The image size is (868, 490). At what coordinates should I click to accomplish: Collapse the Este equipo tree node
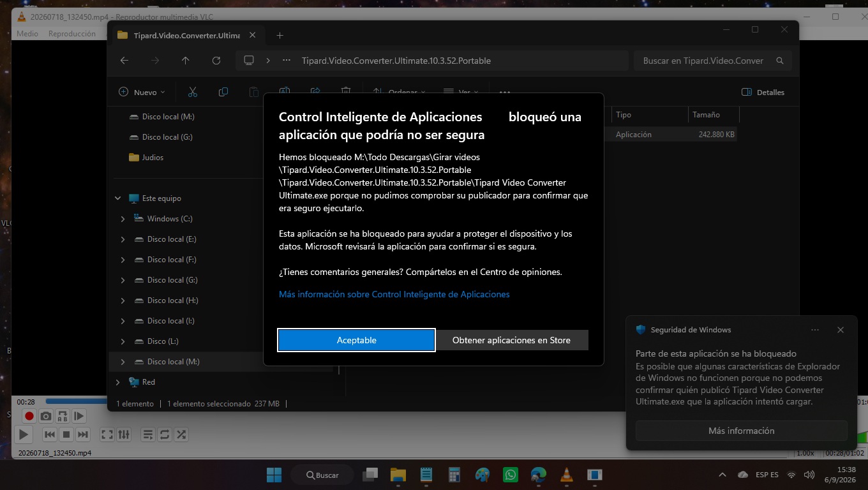point(118,198)
